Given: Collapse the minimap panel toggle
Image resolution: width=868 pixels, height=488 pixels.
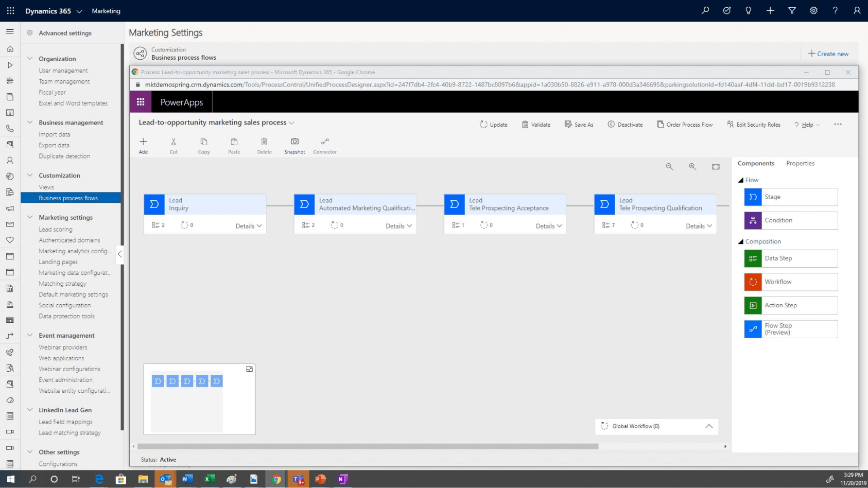Looking at the screenshot, I should click(x=250, y=369).
